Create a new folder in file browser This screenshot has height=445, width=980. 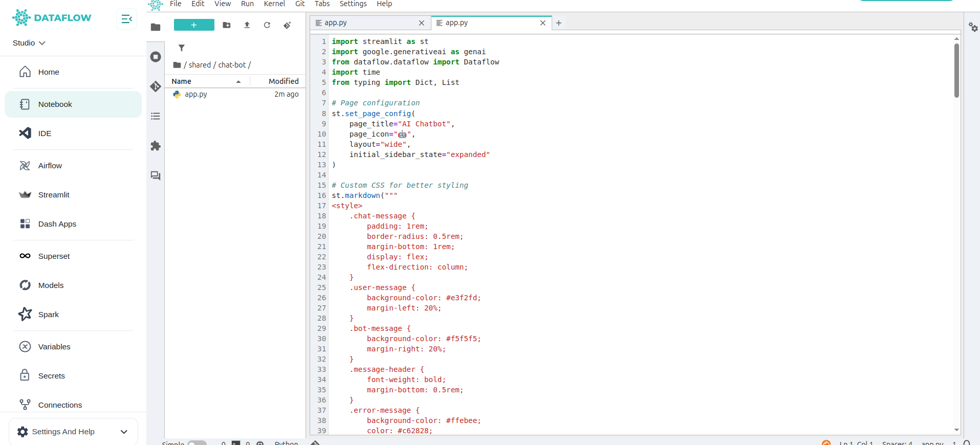pyautogui.click(x=227, y=25)
